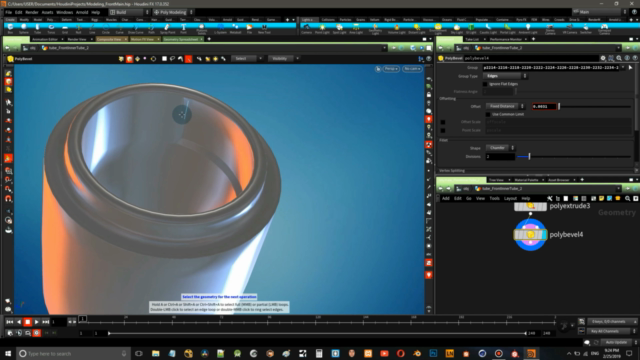Open Group Type Edges dropdown
640x360 pixels.
click(505, 76)
